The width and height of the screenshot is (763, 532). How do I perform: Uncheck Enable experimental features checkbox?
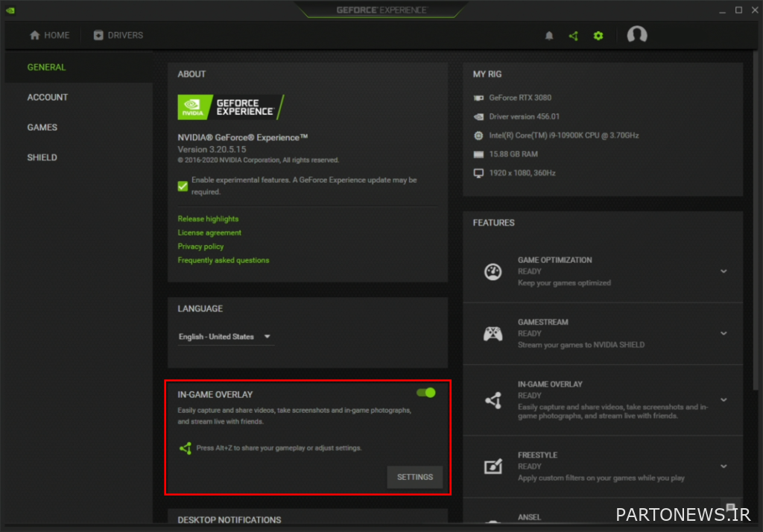coord(183,186)
